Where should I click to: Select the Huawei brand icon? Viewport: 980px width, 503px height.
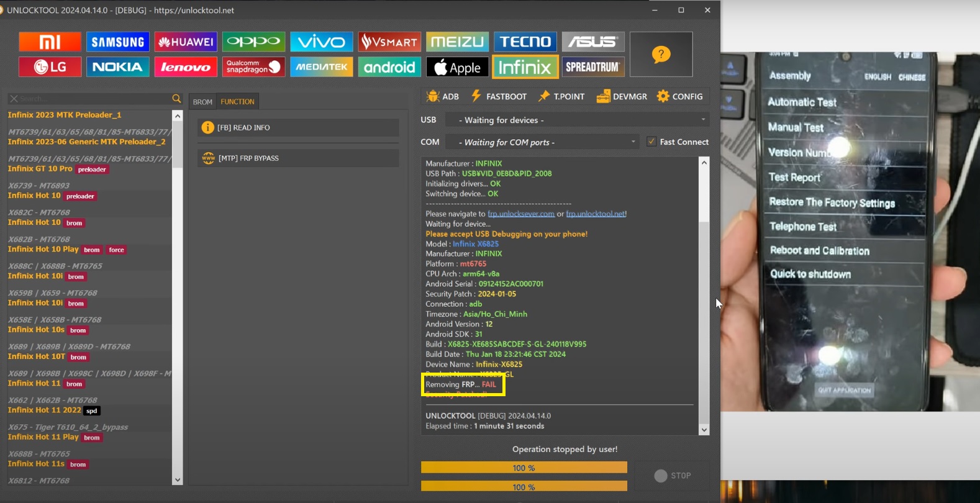(x=186, y=42)
